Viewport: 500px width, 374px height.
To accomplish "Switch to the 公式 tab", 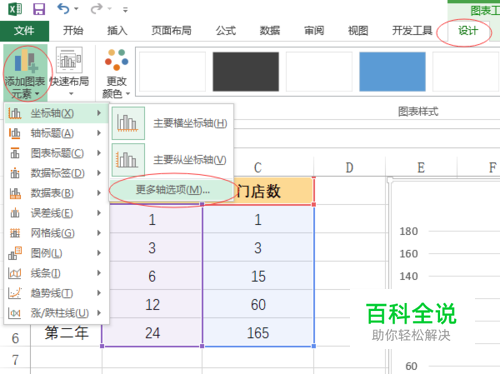I will [x=226, y=31].
